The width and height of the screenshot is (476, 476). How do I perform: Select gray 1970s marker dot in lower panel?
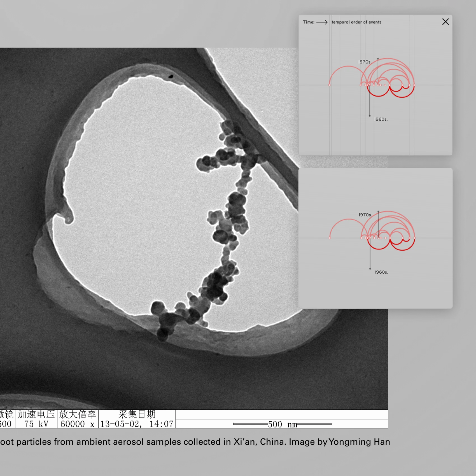coord(378,211)
